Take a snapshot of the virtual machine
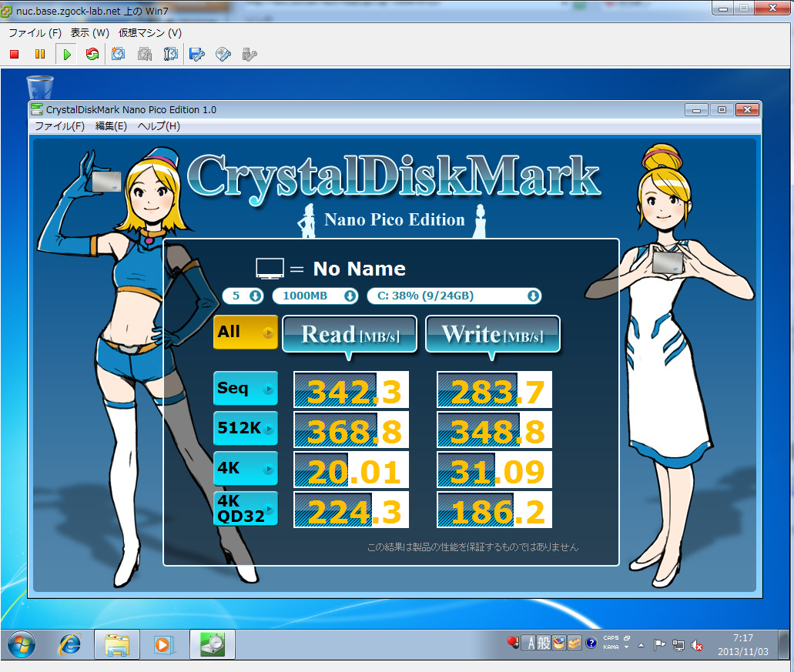Viewport: 794px width, 672px height. pyautogui.click(x=119, y=54)
